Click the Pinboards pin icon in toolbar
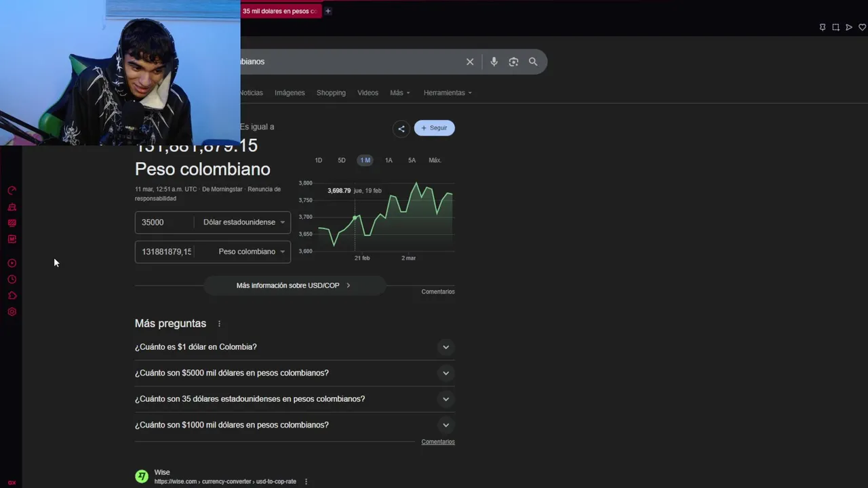The width and height of the screenshot is (868, 488). (823, 27)
